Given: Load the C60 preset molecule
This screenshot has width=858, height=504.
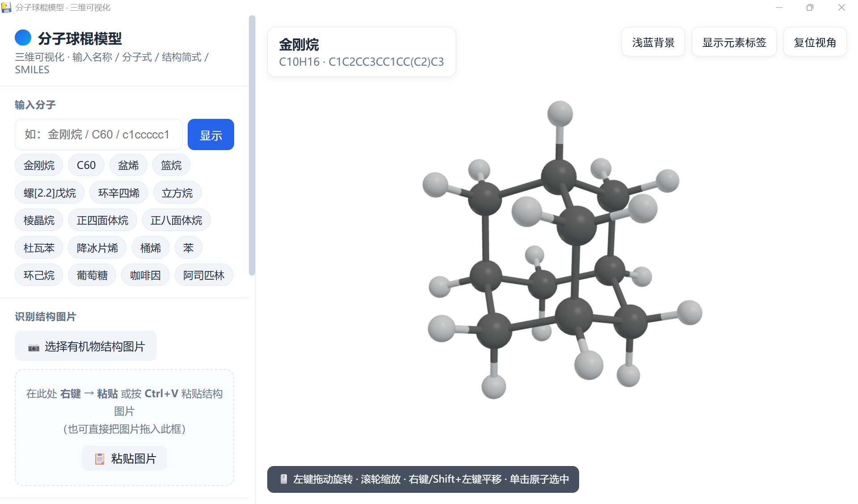Looking at the screenshot, I should (x=86, y=165).
